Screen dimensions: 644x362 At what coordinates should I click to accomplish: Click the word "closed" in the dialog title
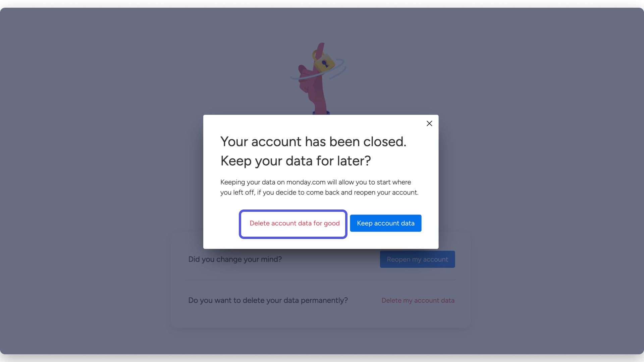(x=384, y=142)
